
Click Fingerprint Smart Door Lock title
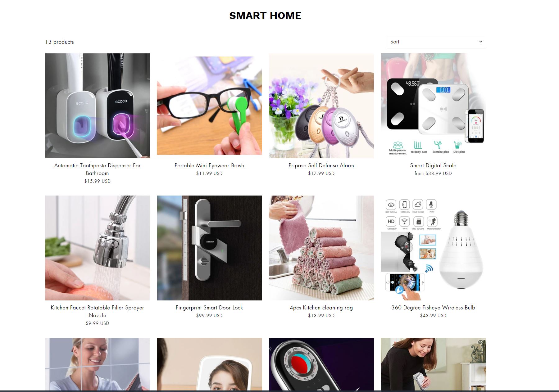209,308
